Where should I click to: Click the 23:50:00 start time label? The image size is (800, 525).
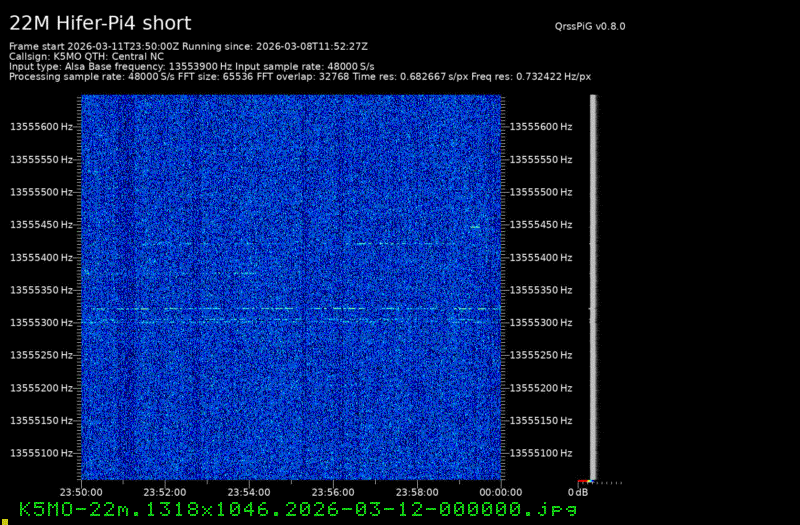click(81, 492)
